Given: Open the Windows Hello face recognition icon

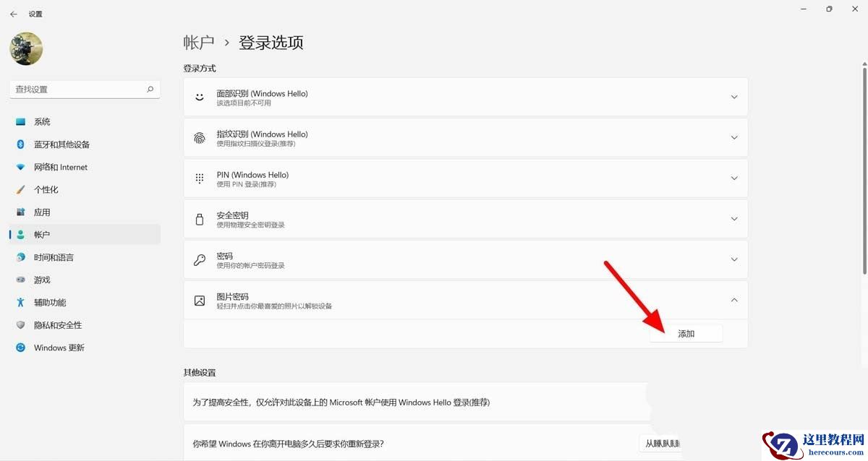Looking at the screenshot, I should pyautogui.click(x=199, y=97).
